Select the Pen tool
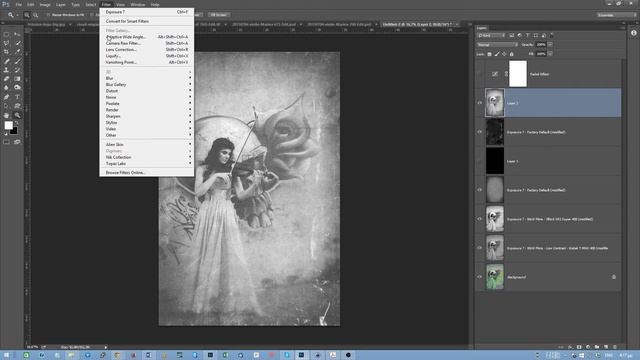 7,97
